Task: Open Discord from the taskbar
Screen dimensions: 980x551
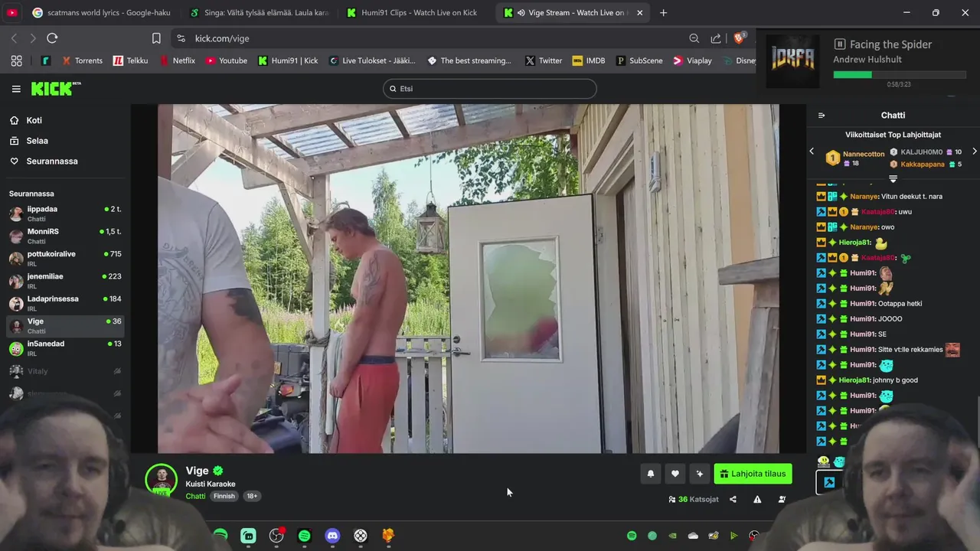Action: (x=332, y=536)
